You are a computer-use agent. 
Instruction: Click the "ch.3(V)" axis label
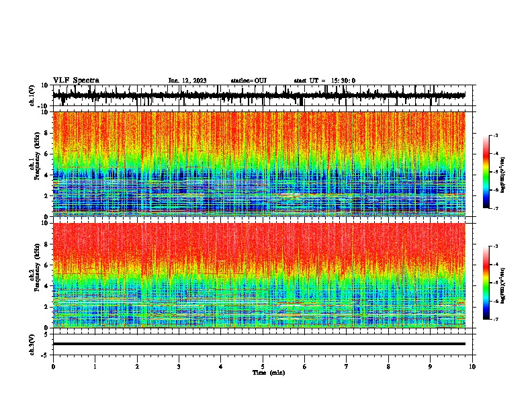(x=32, y=345)
